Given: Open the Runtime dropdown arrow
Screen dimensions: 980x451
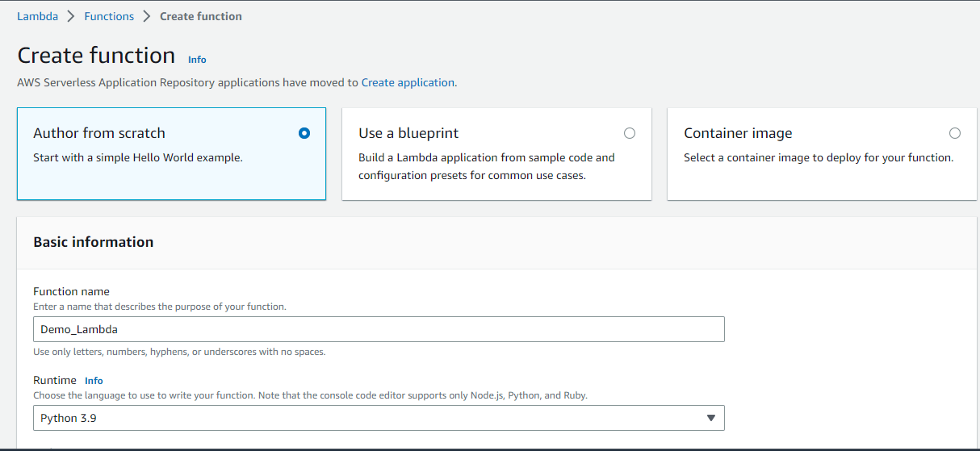Looking at the screenshot, I should pyautogui.click(x=710, y=418).
